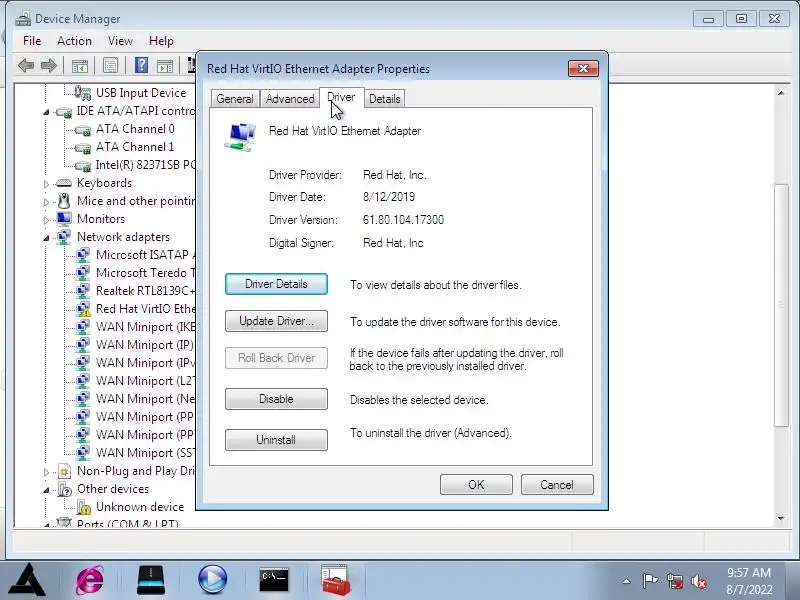Select the Driver tab
The image size is (800, 600).
pyautogui.click(x=341, y=97)
